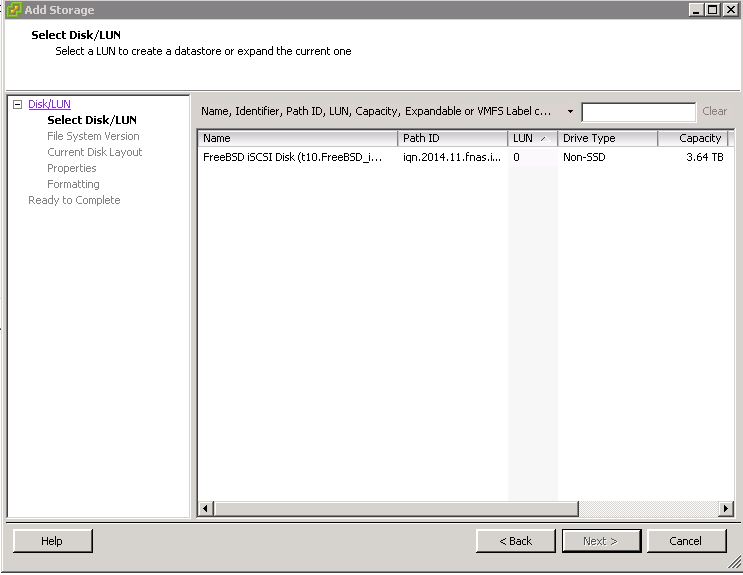Proceed with the Next button
Image resolution: width=743 pixels, height=575 pixels.
(601, 541)
